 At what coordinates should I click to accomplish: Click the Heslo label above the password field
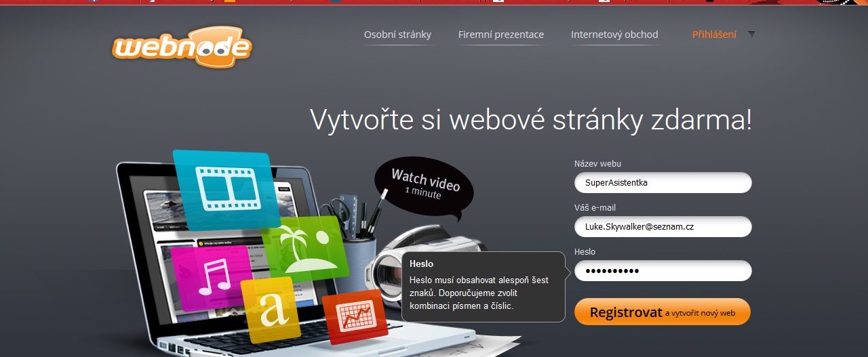click(x=585, y=251)
